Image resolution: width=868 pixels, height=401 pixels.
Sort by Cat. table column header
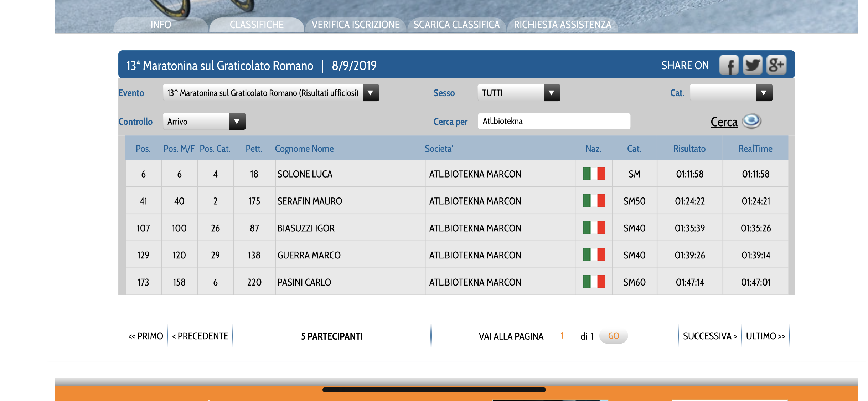coord(634,149)
